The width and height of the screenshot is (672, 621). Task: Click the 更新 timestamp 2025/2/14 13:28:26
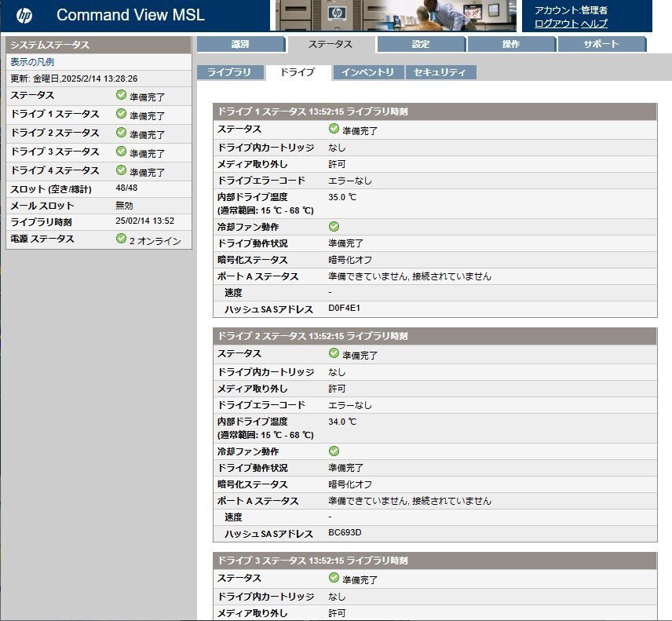tap(100, 79)
